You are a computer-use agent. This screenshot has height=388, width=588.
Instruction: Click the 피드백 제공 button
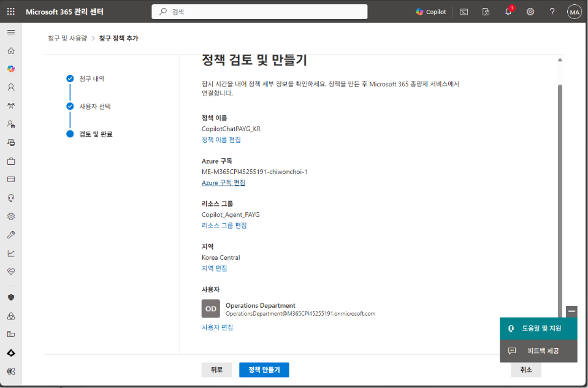coord(538,351)
